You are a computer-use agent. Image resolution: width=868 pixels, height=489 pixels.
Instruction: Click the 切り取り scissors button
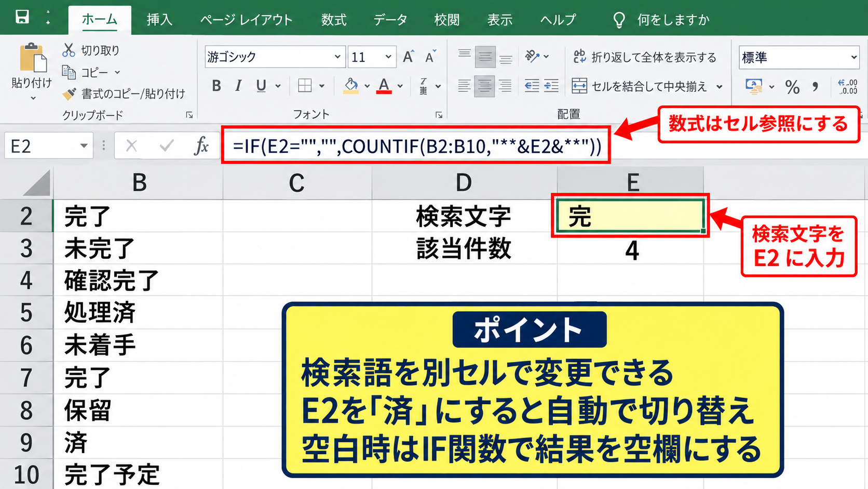pos(91,50)
